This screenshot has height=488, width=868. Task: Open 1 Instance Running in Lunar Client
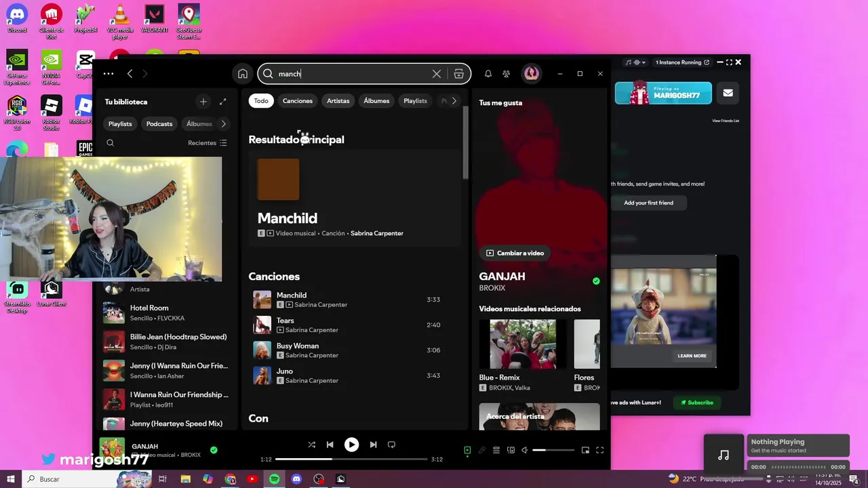(682, 62)
